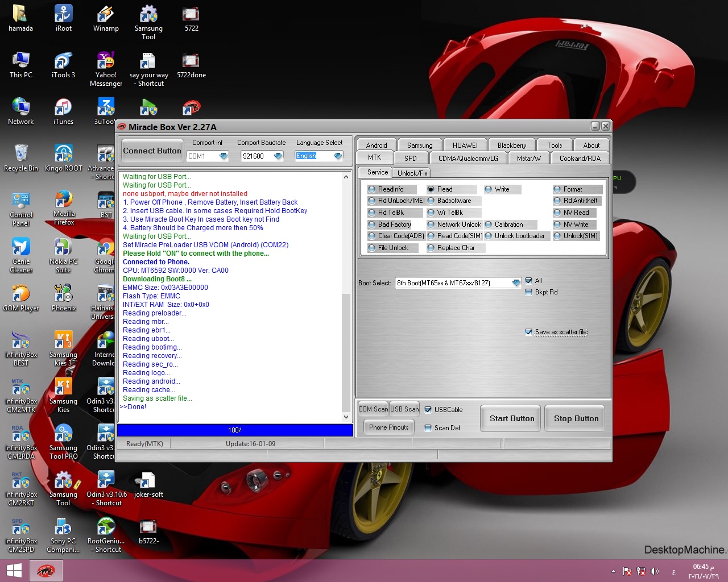Enable the Scan Def checkbox
Image resolution: width=728 pixels, height=582 pixels.
pyautogui.click(x=428, y=428)
